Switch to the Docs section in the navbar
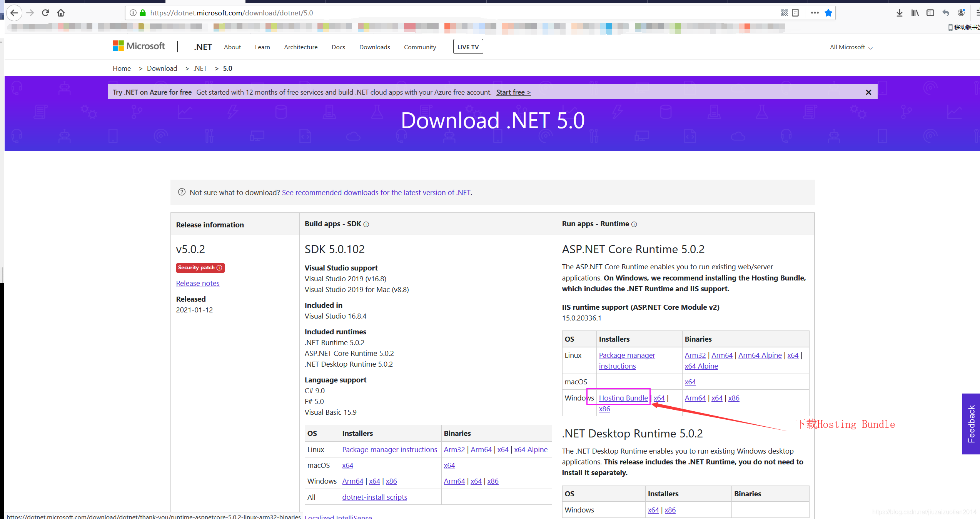 pos(338,47)
